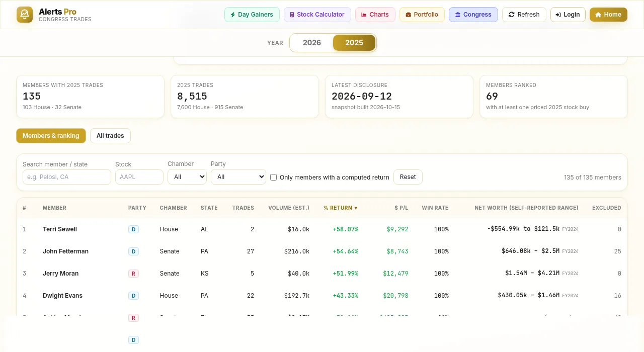Open the Chamber filter dropdown
644x352 pixels.
click(187, 177)
